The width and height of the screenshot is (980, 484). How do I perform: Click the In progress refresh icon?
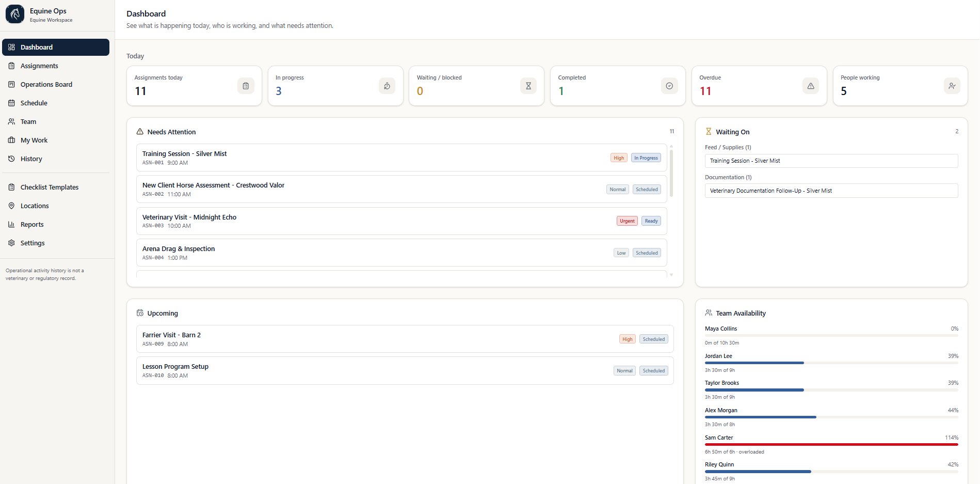click(387, 86)
